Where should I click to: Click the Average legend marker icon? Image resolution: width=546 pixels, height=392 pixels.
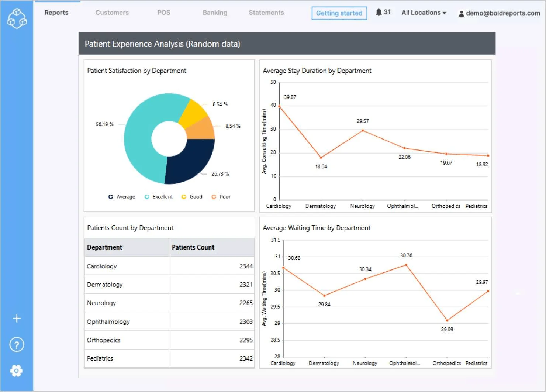(110, 196)
